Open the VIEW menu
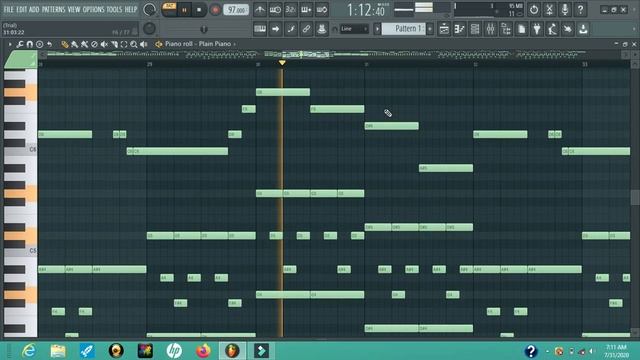Image resolution: width=640 pixels, height=360 pixels. (x=74, y=9)
